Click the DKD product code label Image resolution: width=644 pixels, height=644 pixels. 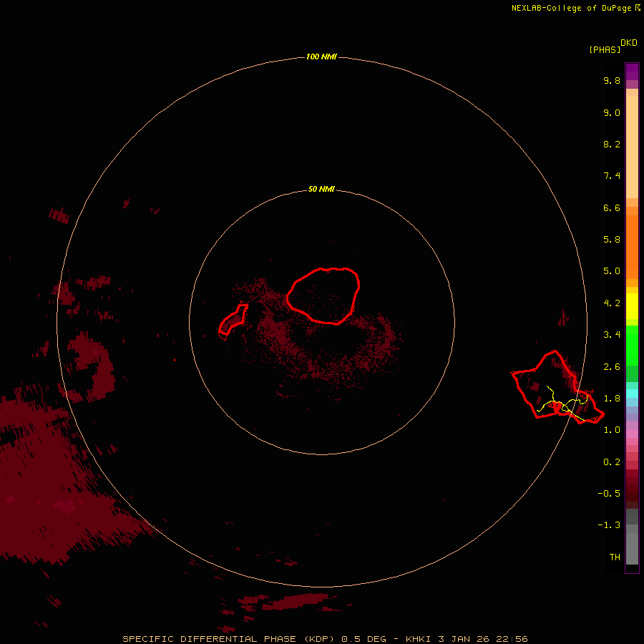(629, 42)
